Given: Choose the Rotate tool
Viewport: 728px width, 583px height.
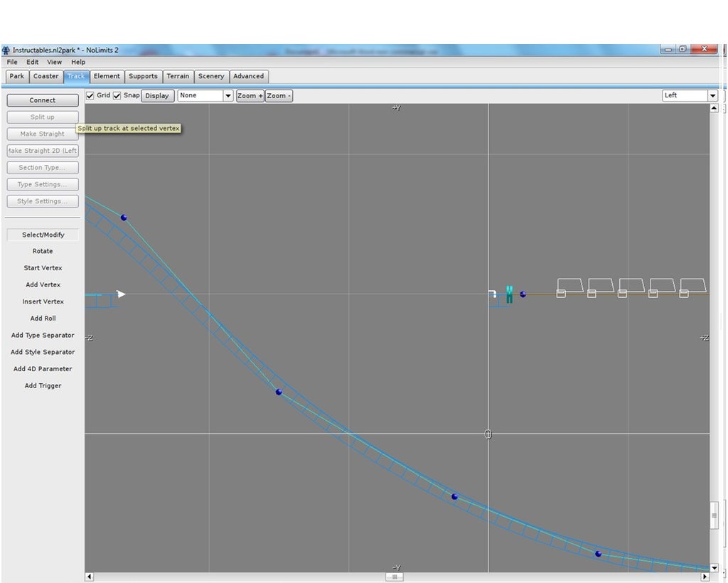Looking at the screenshot, I should 43,251.
